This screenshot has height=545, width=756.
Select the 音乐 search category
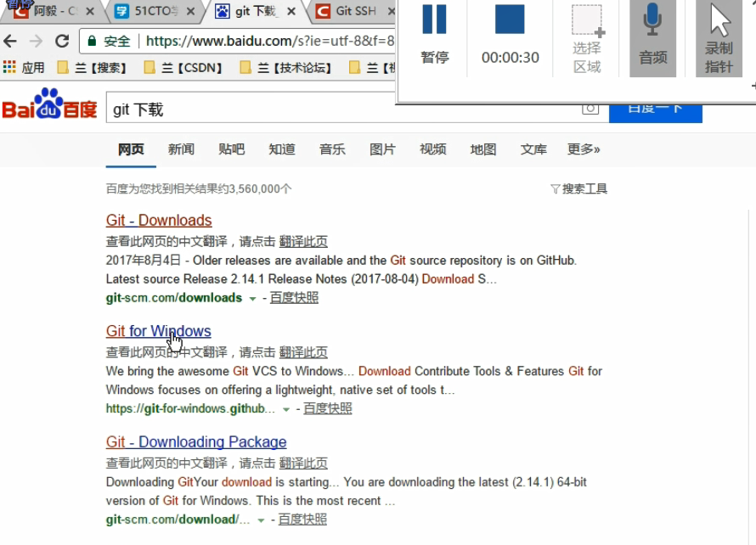332,149
